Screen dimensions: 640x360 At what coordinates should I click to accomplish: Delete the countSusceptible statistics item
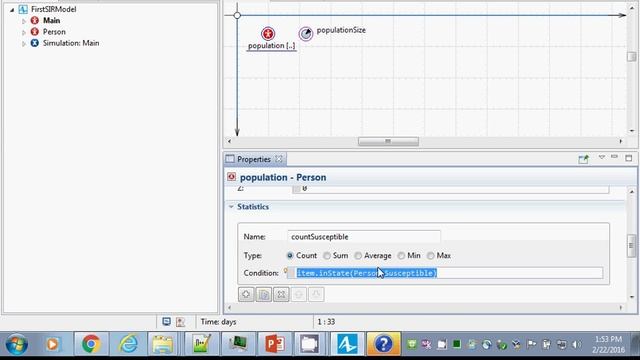(x=281, y=294)
